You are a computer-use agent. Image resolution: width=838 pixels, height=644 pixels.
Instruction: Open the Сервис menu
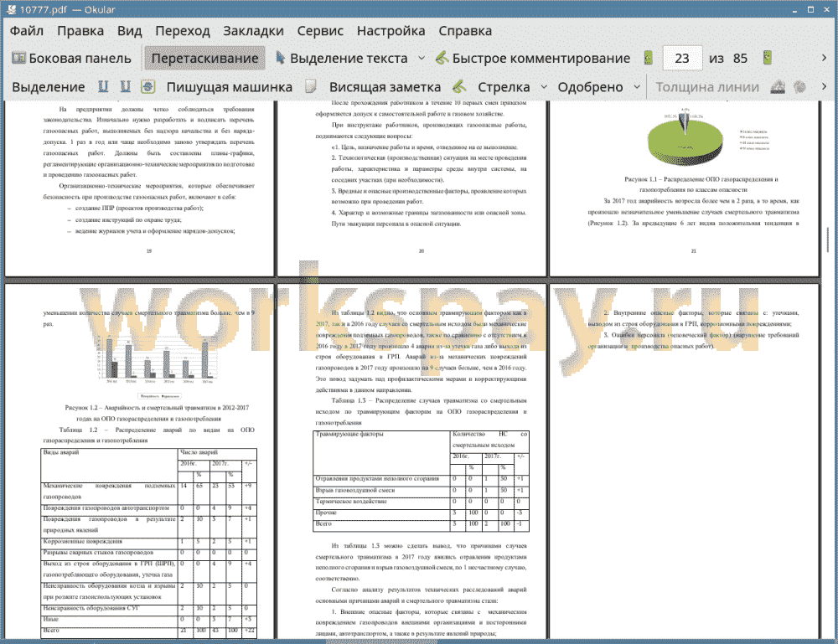320,31
